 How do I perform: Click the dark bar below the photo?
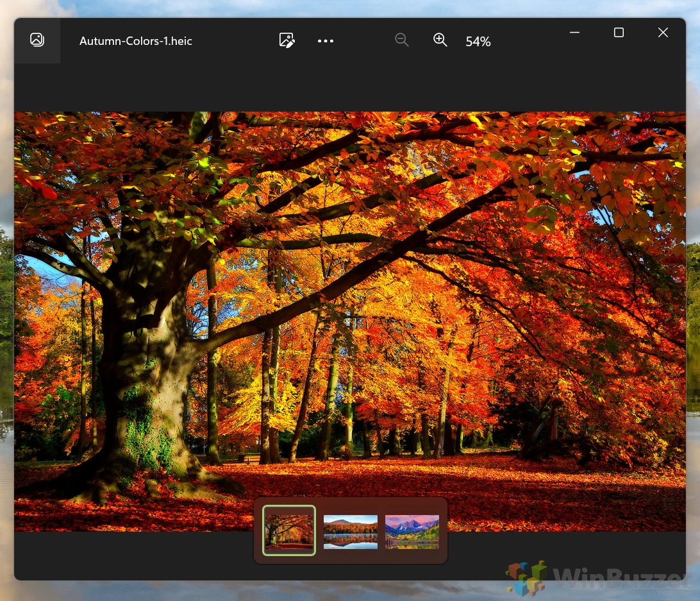click(x=134, y=555)
